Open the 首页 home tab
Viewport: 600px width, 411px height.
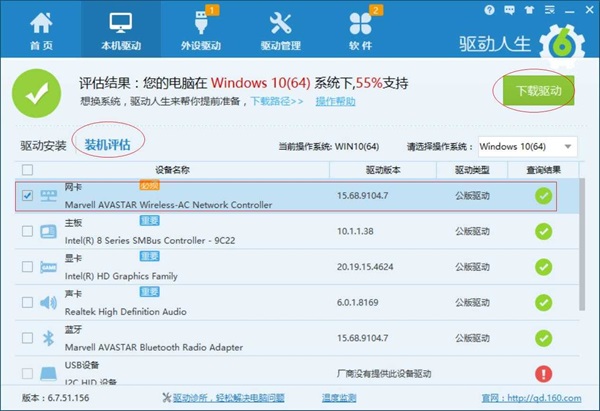(x=41, y=31)
